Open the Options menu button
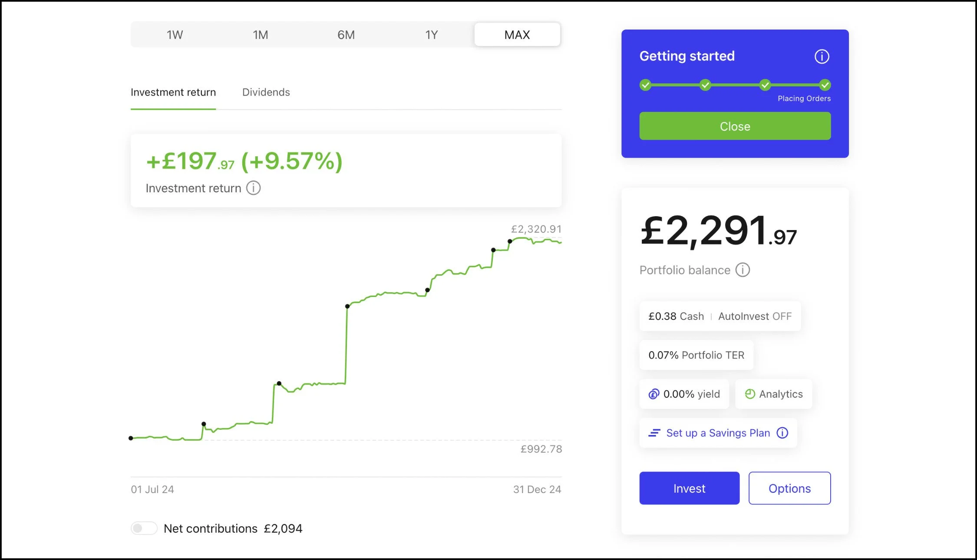 point(789,488)
